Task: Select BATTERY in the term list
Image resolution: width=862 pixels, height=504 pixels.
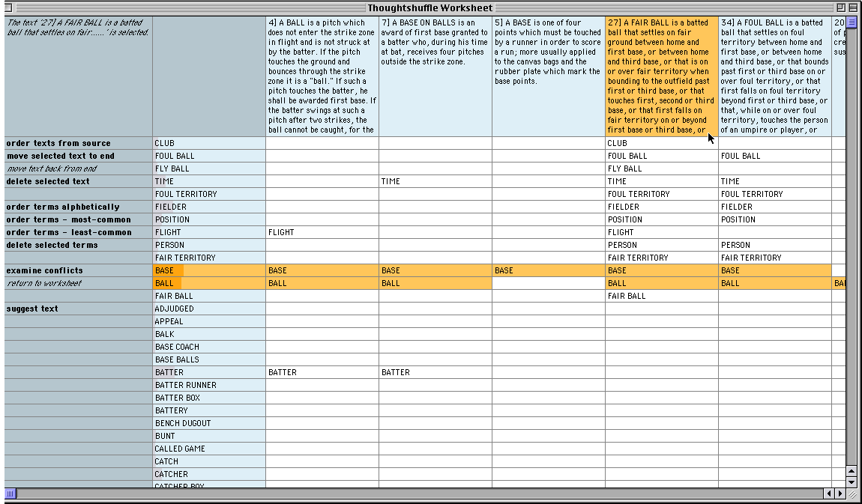Action: [x=209, y=410]
